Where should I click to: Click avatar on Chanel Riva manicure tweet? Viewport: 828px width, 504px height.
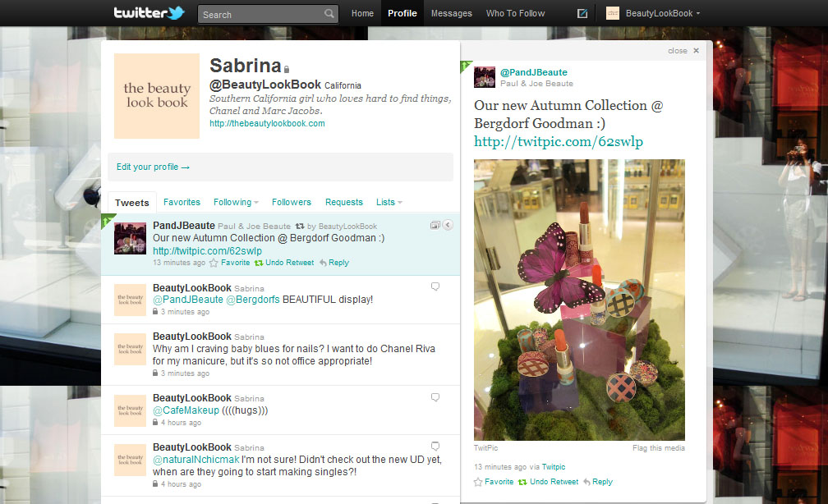130,350
